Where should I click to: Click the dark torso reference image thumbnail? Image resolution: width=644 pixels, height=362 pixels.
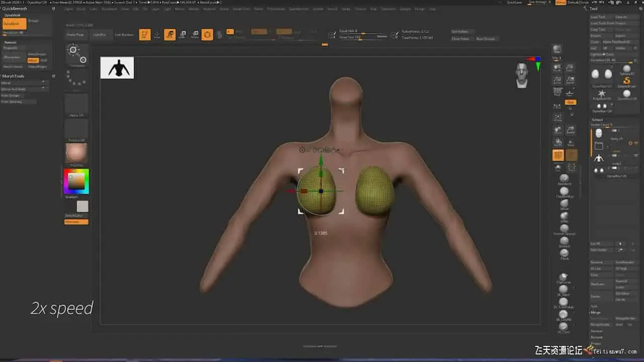coord(117,67)
